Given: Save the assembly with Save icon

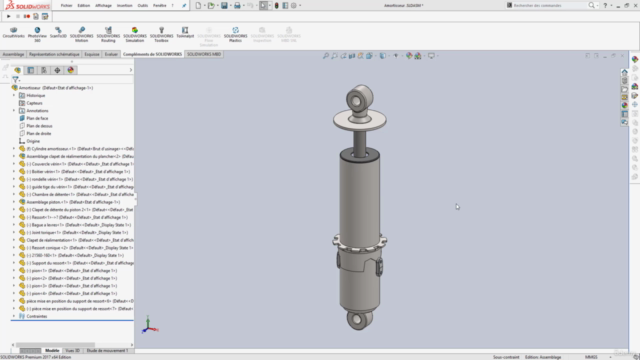Looking at the screenshot, I should (224, 5).
